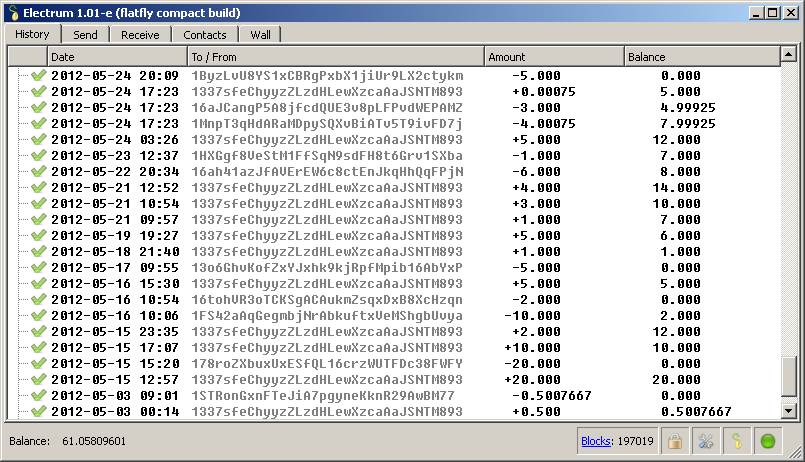Click balance value 7.99925

coord(688,124)
